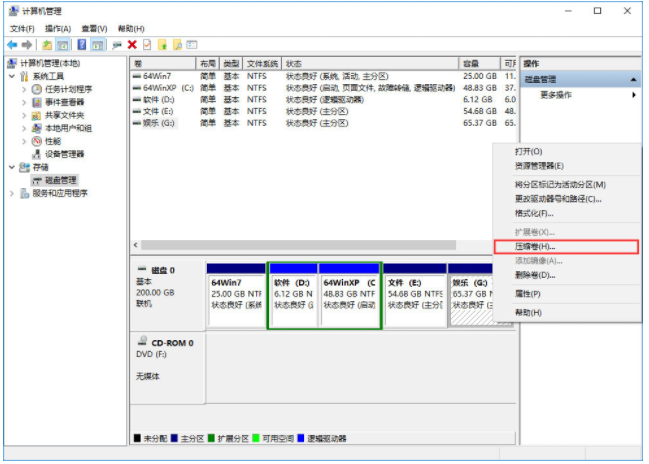Select Delete Volume (删除卷) menu entry
Viewport: 649px width, 464px height.
(534, 275)
